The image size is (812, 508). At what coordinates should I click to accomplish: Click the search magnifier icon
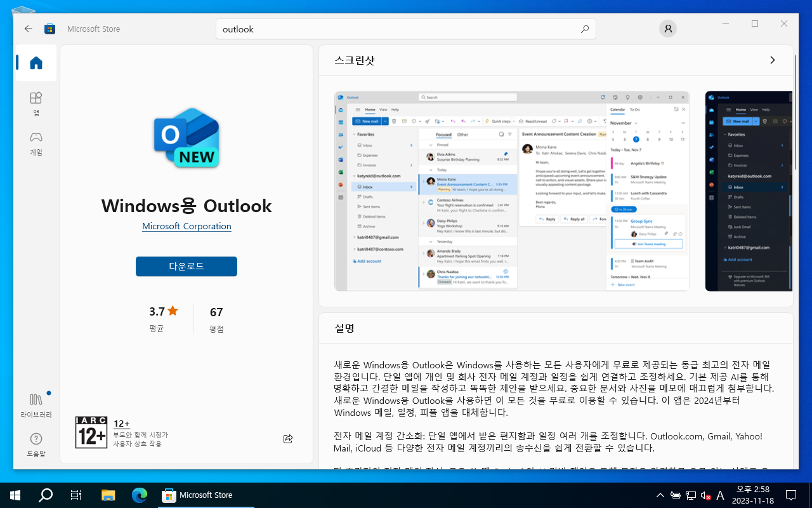[x=584, y=29]
